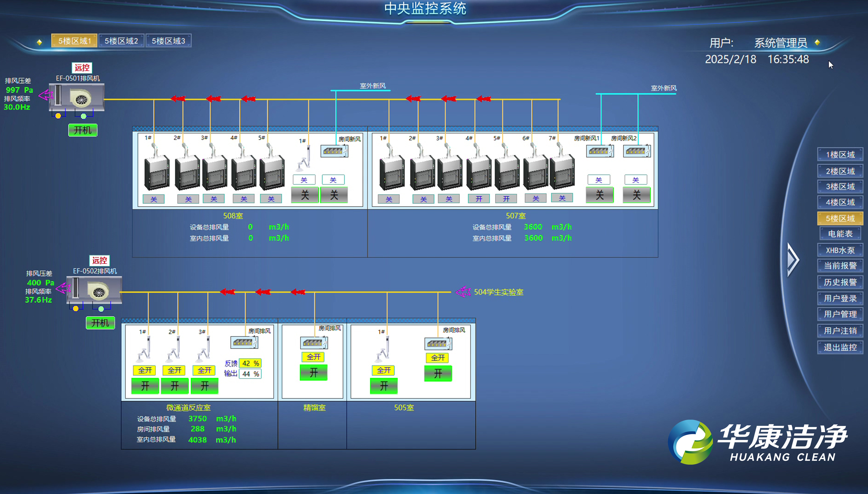Screen dimensions: 868x494
Task: Open the XHB水泵 page
Action: point(840,250)
